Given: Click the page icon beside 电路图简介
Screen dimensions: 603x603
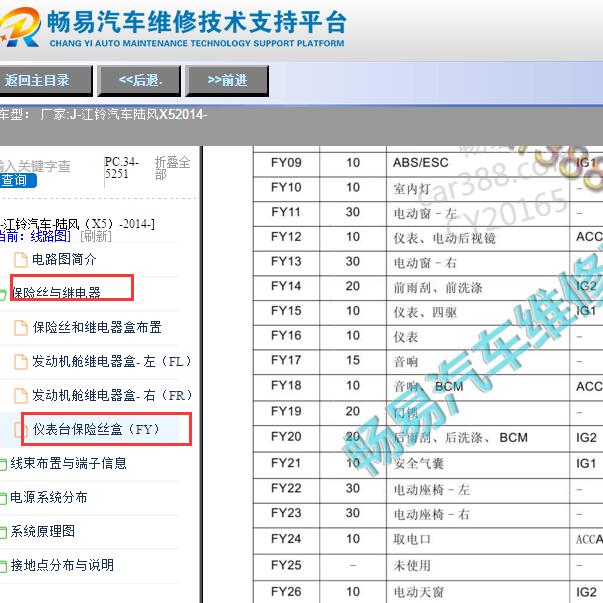Looking at the screenshot, I should pos(21,260).
